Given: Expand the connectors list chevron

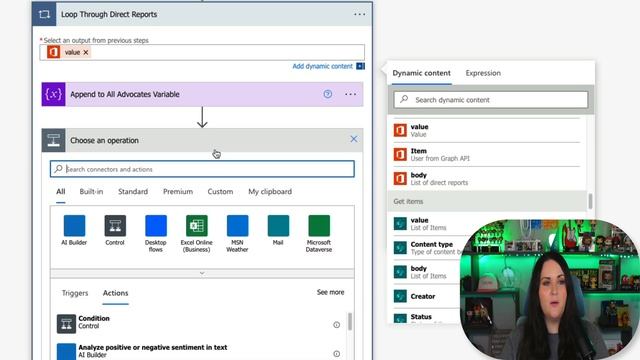Looking at the screenshot, I should pos(202,273).
